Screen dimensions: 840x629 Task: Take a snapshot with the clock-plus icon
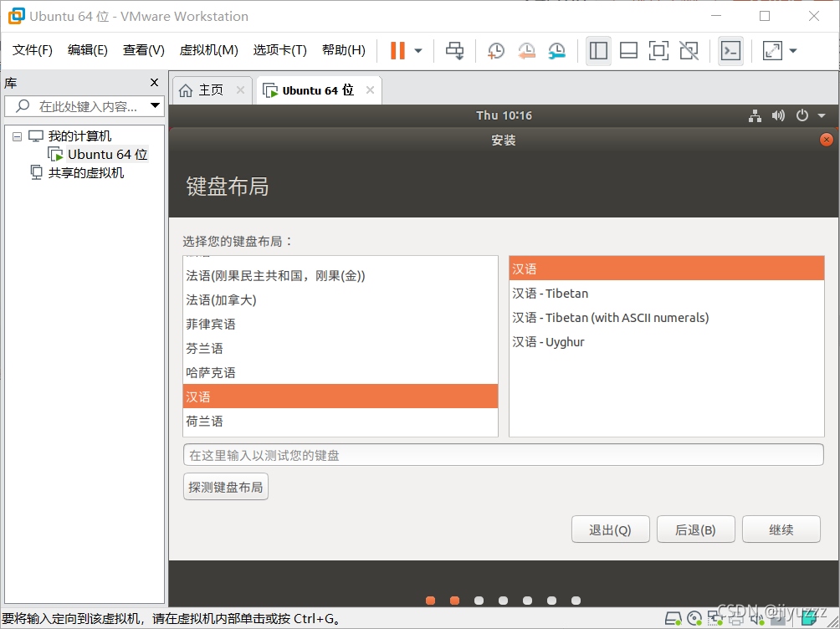click(496, 51)
